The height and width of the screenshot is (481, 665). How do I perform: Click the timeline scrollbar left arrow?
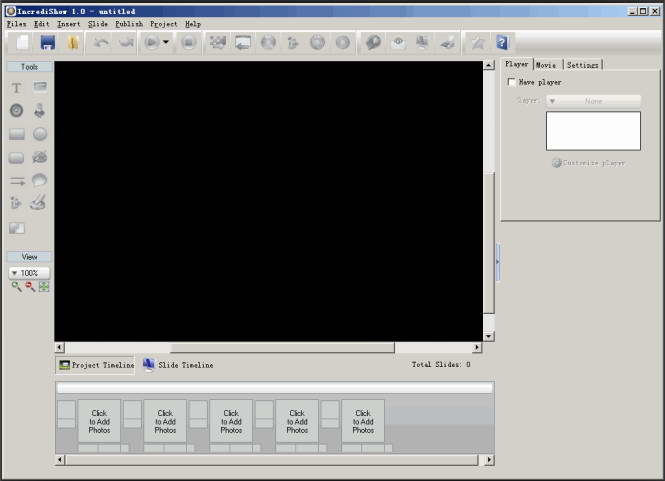[60, 460]
